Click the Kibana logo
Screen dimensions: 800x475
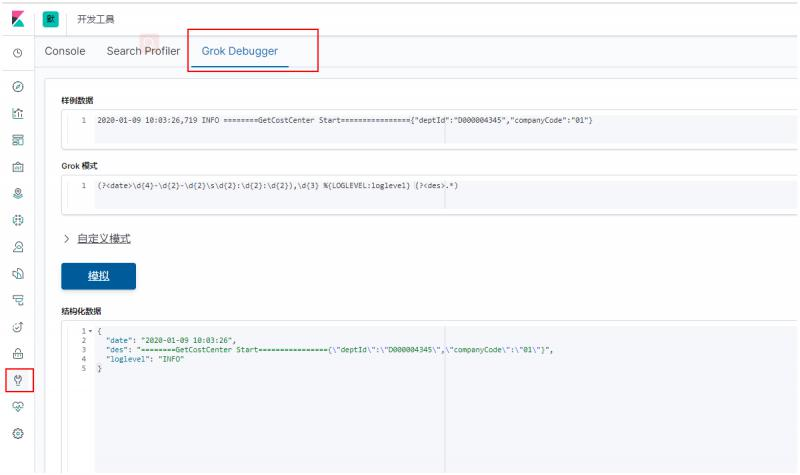click(x=18, y=19)
